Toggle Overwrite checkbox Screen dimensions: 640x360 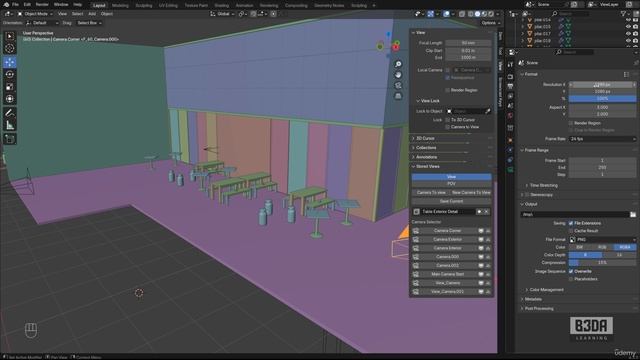(x=571, y=271)
